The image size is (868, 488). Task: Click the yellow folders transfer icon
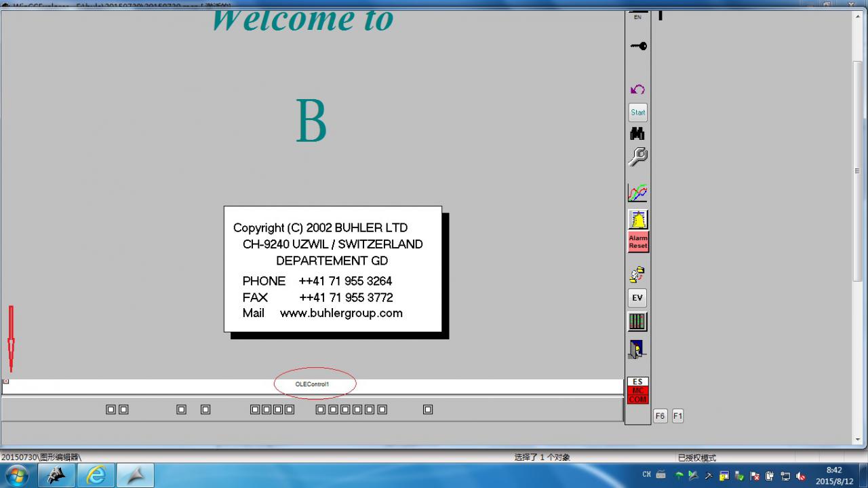coord(637,275)
